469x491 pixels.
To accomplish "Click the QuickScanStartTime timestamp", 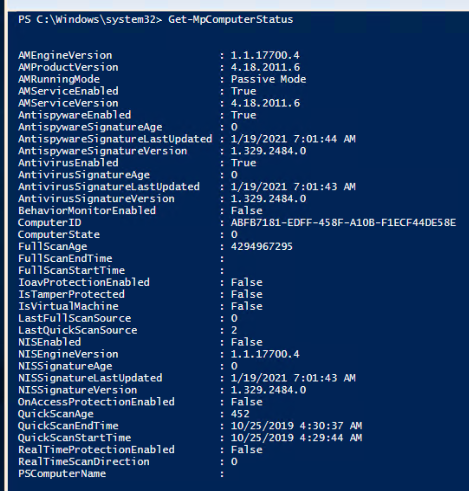I will coord(296,438).
